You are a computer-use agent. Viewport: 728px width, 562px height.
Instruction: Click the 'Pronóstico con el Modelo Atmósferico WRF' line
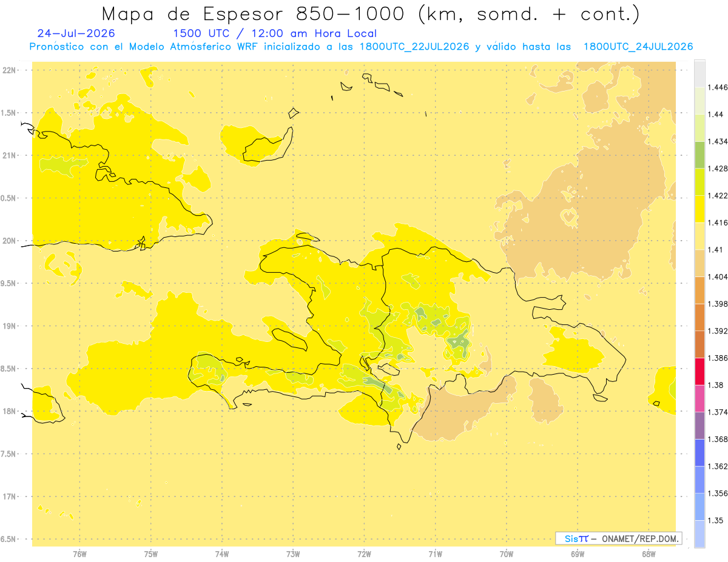(361, 47)
